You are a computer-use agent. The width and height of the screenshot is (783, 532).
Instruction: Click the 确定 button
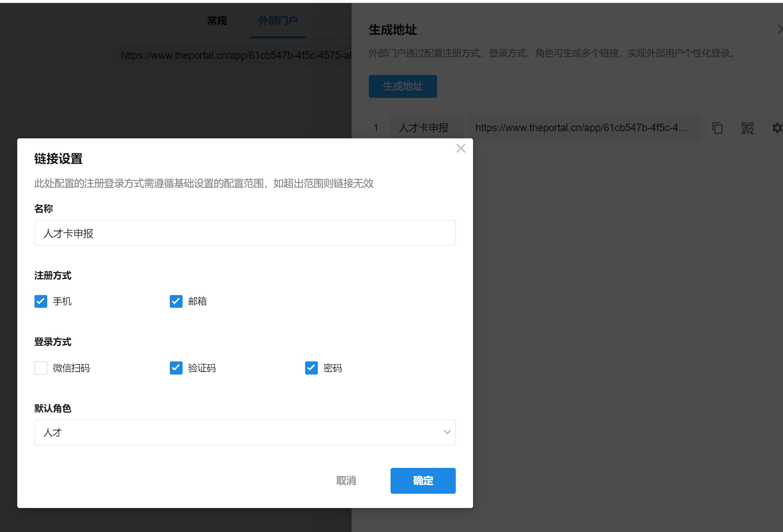pos(423,481)
